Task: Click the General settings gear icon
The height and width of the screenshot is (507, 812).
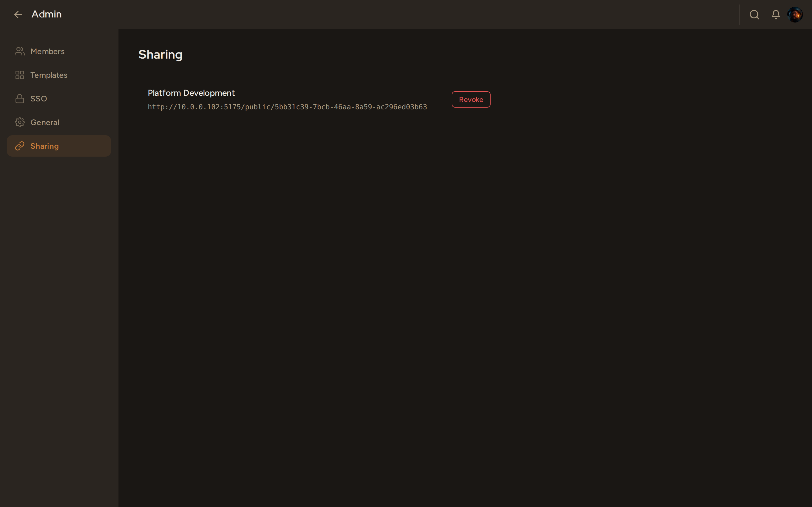Action: (19, 122)
